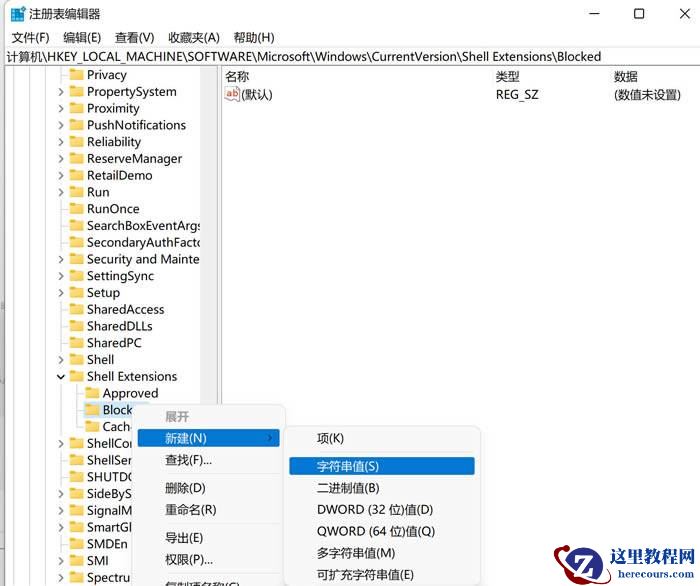700x586 pixels.
Task: Select the SharedDLLs folder icon
Action: [x=77, y=326]
